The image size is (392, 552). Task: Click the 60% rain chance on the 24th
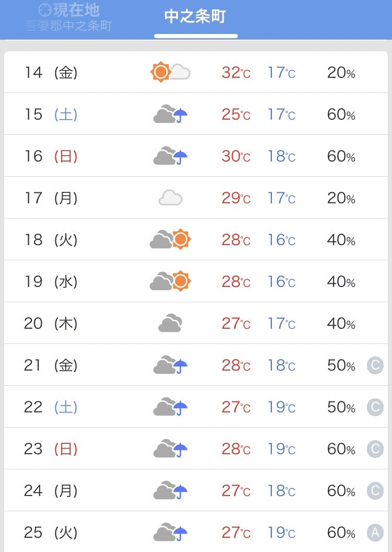pos(341,491)
